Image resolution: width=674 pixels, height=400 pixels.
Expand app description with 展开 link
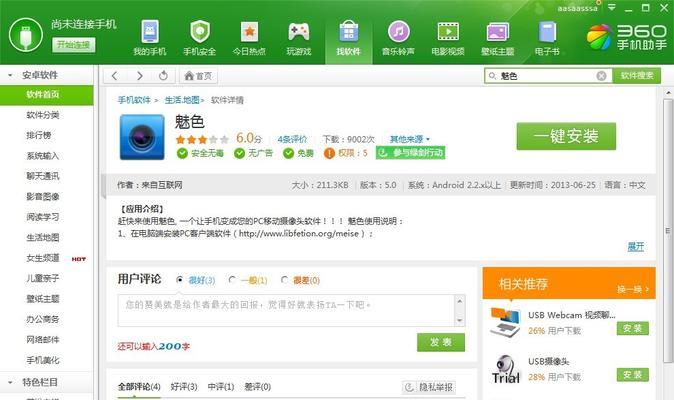tap(636, 247)
